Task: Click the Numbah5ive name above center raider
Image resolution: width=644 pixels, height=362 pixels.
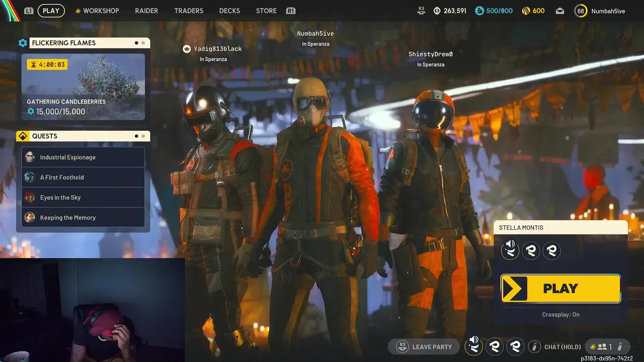Action: [x=315, y=34]
